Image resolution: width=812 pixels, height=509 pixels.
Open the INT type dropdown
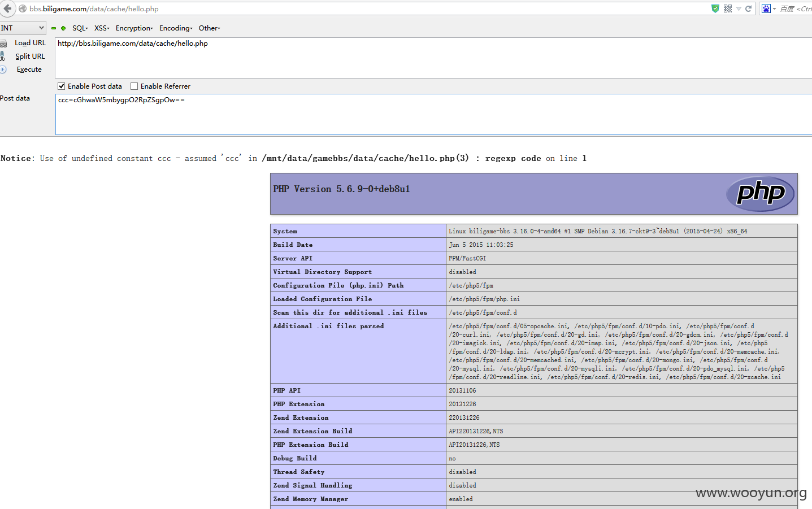[x=23, y=28]
